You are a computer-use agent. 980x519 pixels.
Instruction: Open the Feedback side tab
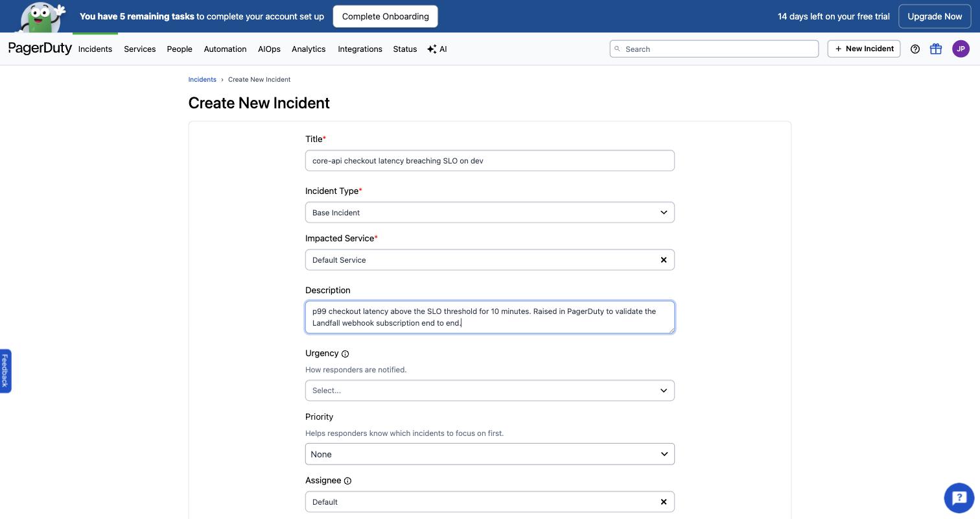(x=5, y=370)
